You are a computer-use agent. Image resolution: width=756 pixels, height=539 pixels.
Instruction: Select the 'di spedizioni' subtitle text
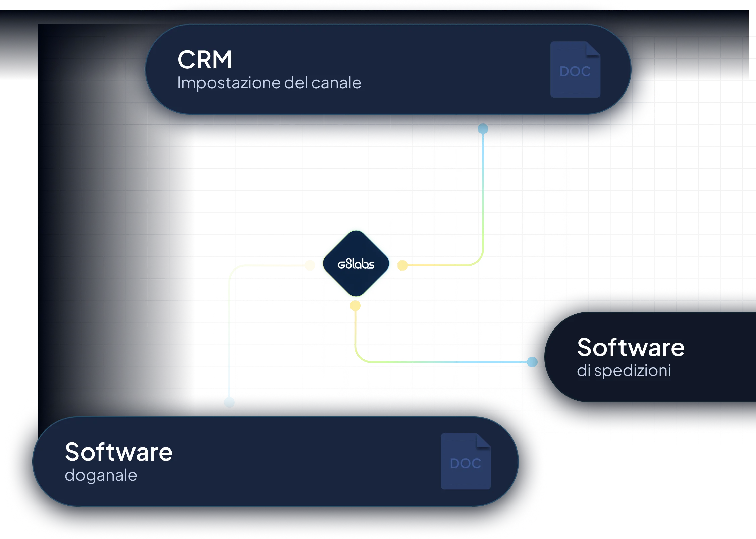(x=624, y=371)
